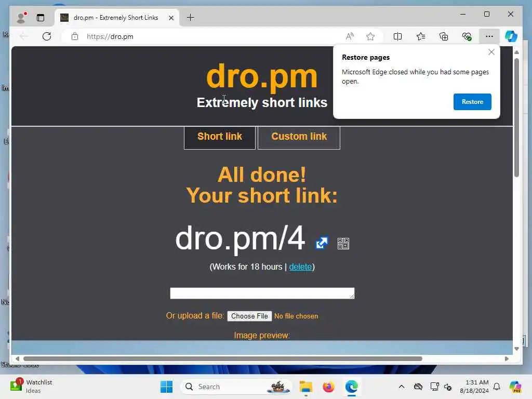Click the scroll right arrow
This screenshot has height=399, width=532.
click(x=507, y=358)
